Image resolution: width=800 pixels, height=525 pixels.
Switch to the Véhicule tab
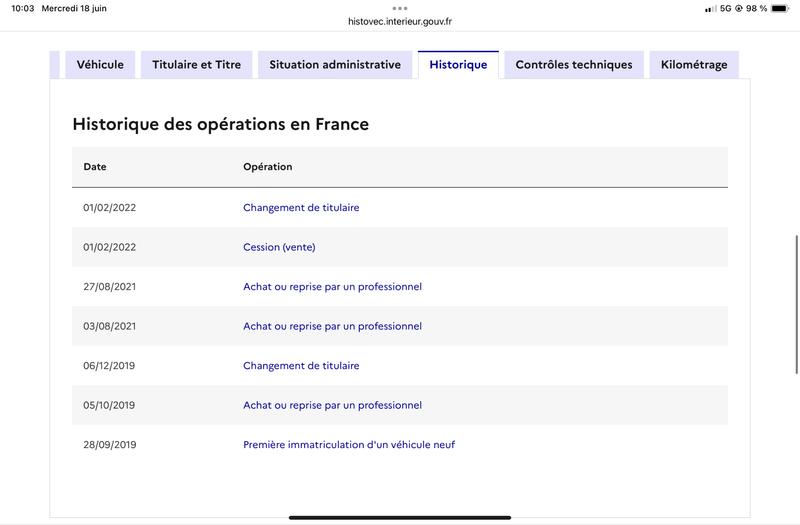[x=100, y=65]
